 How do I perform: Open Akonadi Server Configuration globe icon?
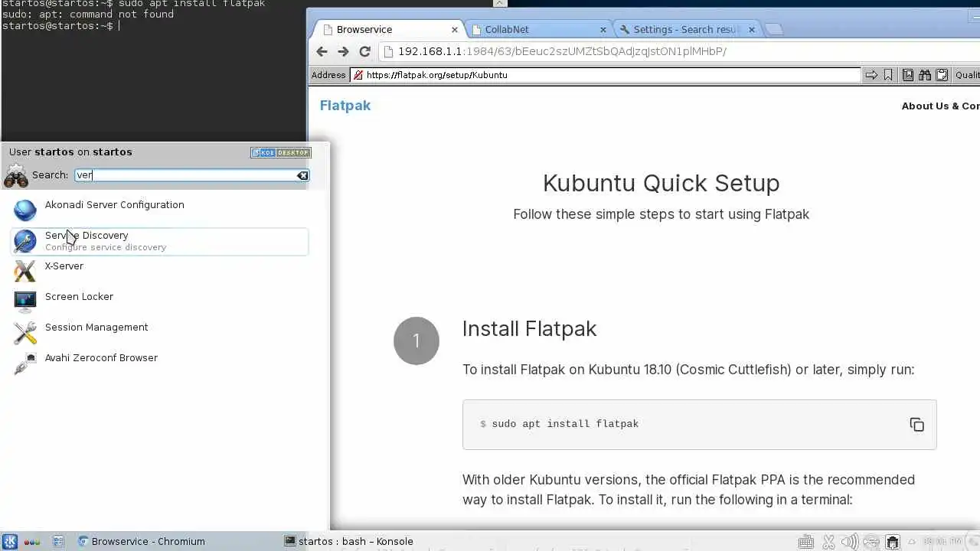[24, 210]
